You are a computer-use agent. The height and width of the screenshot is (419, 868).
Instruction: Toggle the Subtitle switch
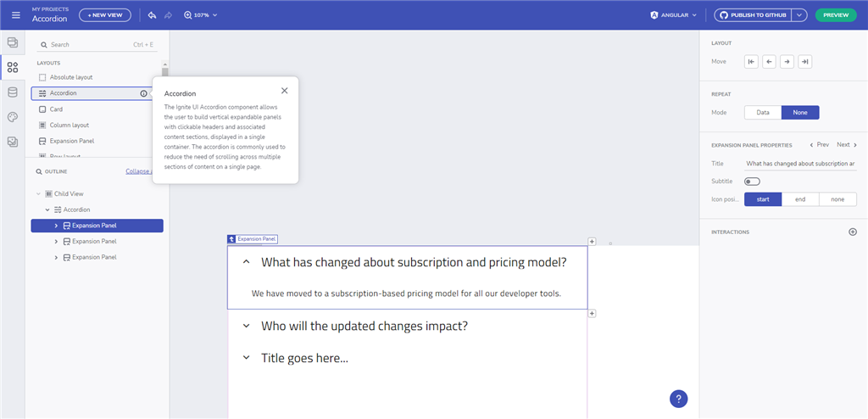point(753,182)
